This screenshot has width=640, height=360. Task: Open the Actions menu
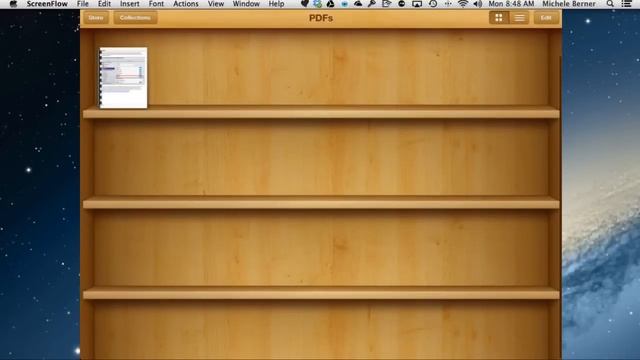(186, 4)
